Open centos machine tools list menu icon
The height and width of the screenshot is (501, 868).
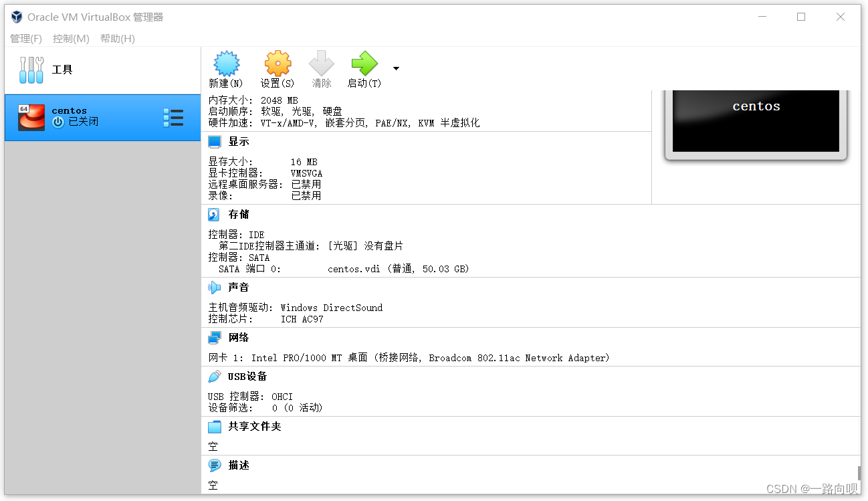[x=173, y=118]
